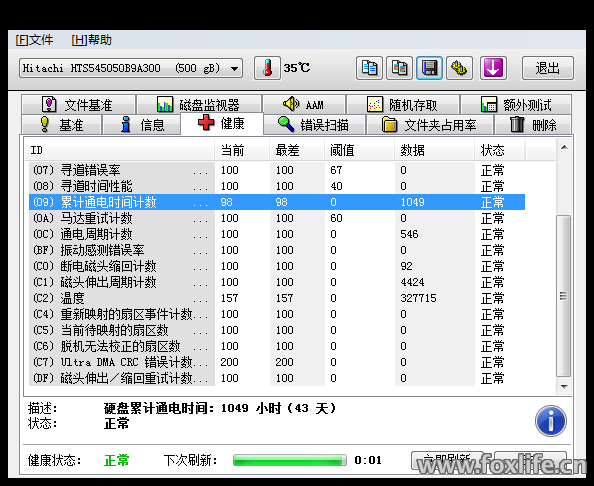Click the purple download arrow icon
594x486 pixels.
493,68
